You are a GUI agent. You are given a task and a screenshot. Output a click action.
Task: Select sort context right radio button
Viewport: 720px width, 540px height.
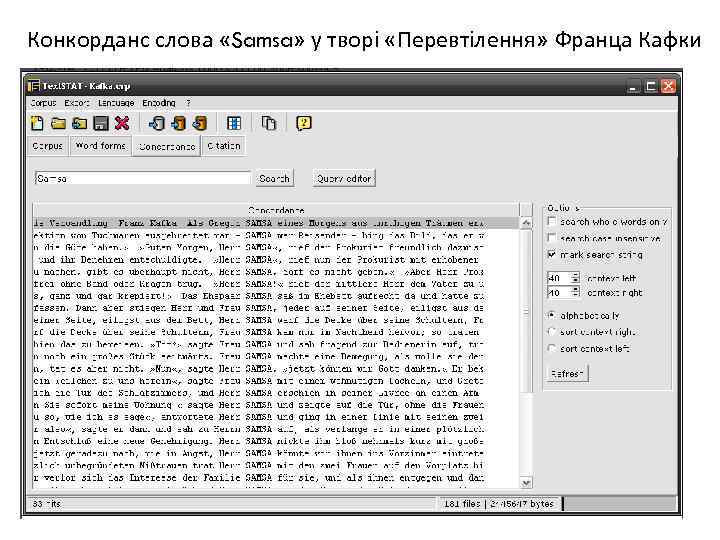(x=552, y=332)
